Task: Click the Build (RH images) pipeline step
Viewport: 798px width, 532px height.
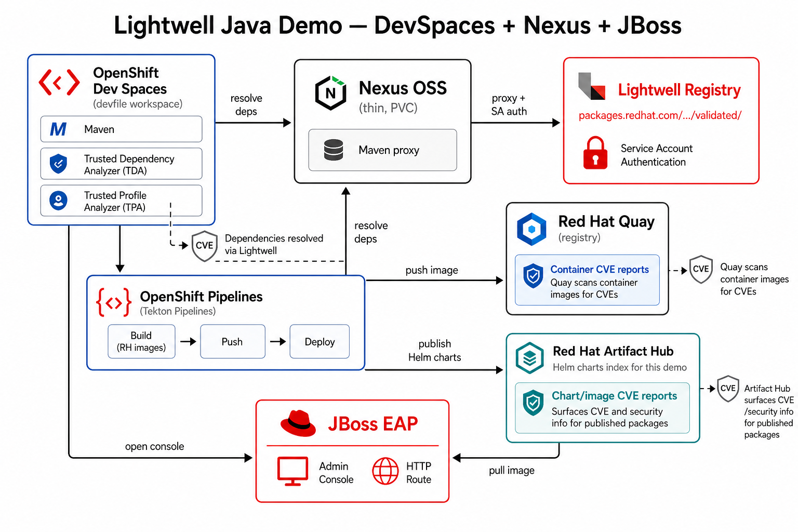Action: 141,341
